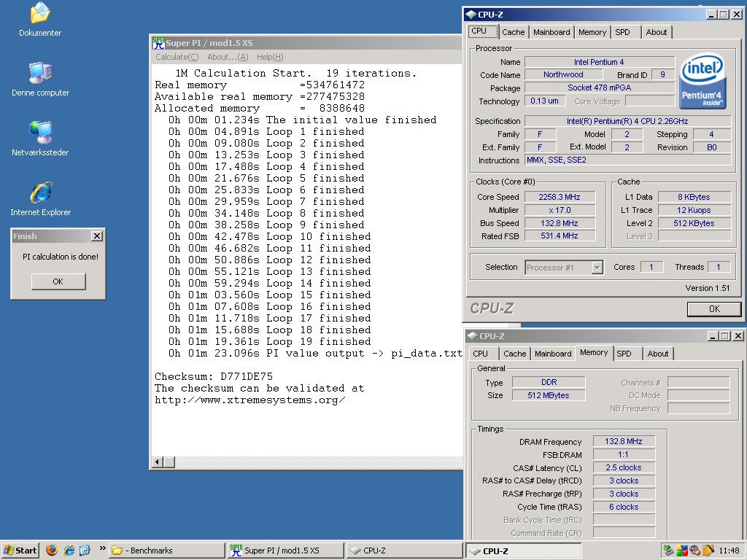Screen dimensions: 747x560
Task: Click the top CPU-Z title bar icon
Action: point(471,15)
